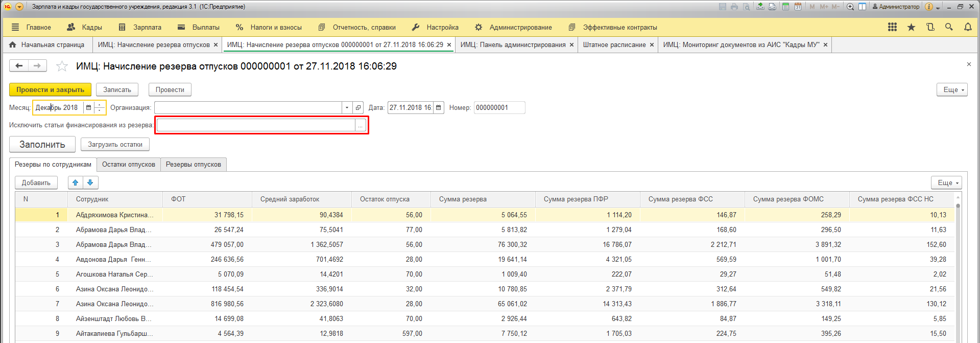Viewport: 980px width, 343px height.
Task: Click the Заполнить button
Action: 42,145
